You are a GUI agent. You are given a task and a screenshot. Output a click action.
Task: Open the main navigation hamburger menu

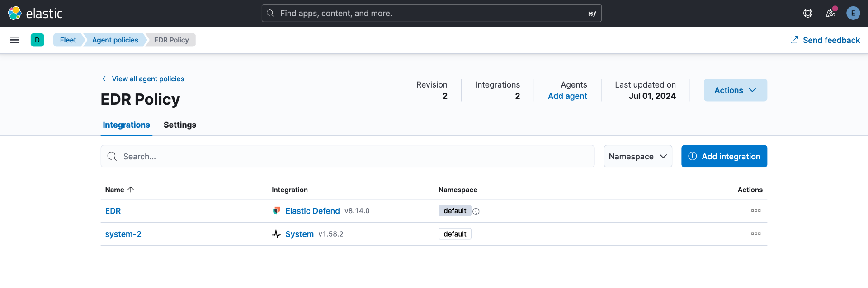point(15,40)
